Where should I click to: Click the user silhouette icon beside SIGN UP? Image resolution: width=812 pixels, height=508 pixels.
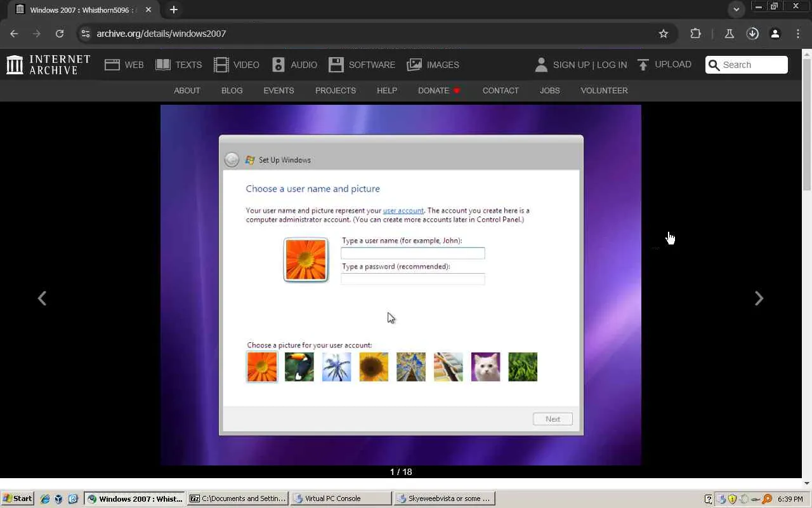pyautogui.click(x=541, y=65)
